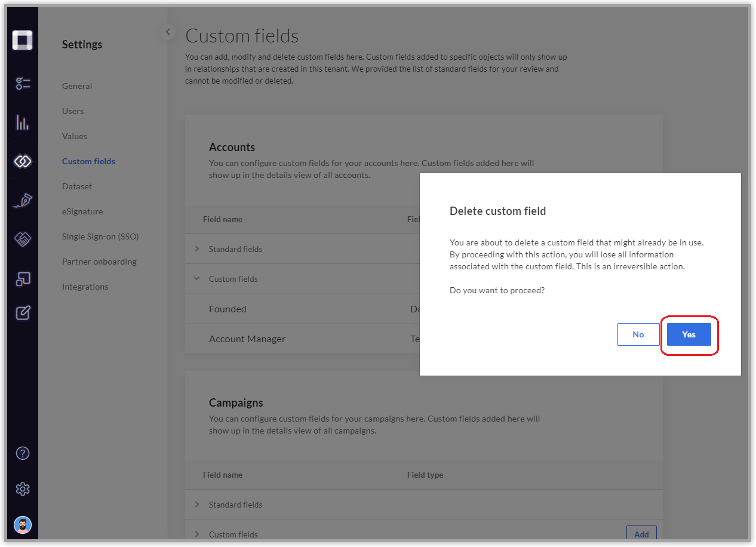
Task: Click Add under Campaigns custom fields
Action: (641, 534)
